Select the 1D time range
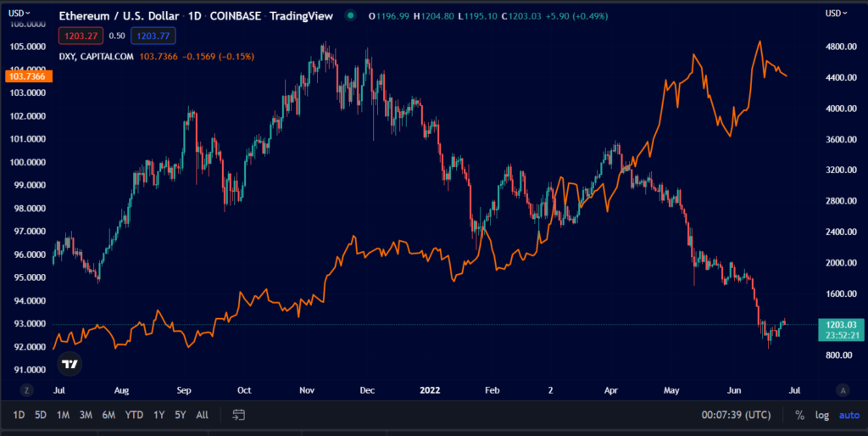The image size is (868, 436). pyautogui.click(x=19, y=415)
